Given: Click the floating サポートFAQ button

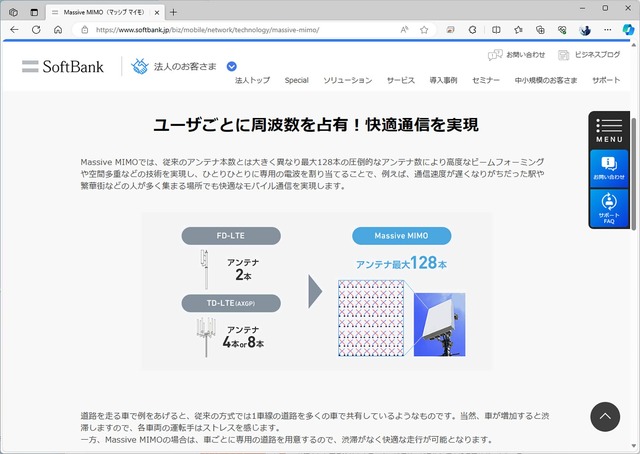Looking at the screenshot, I should pyautogui.click(x=609, y=208).
